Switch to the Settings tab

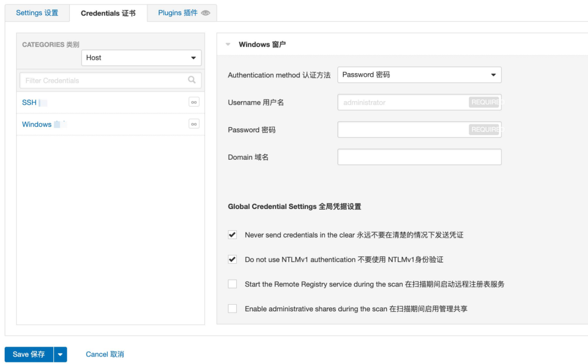[37, 13]
